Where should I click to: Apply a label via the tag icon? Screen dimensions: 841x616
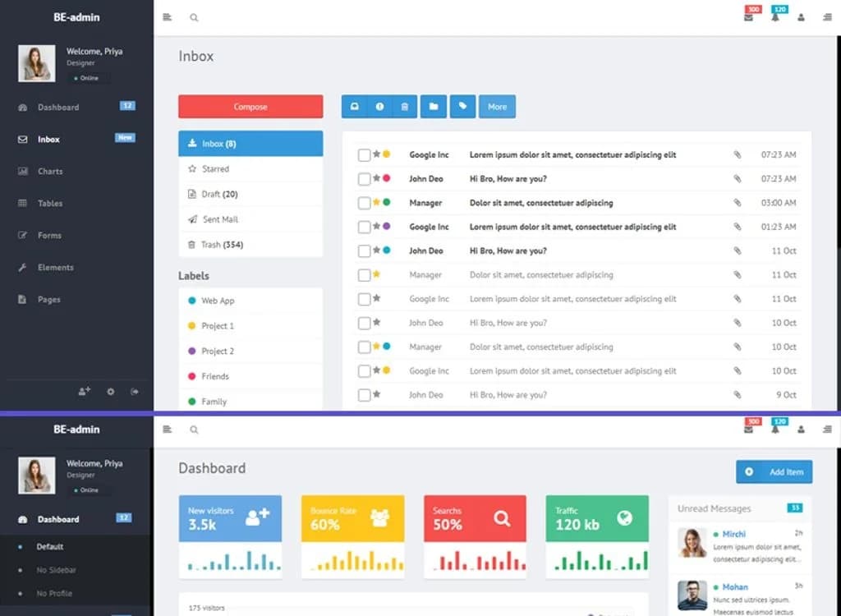coord(462,106)
